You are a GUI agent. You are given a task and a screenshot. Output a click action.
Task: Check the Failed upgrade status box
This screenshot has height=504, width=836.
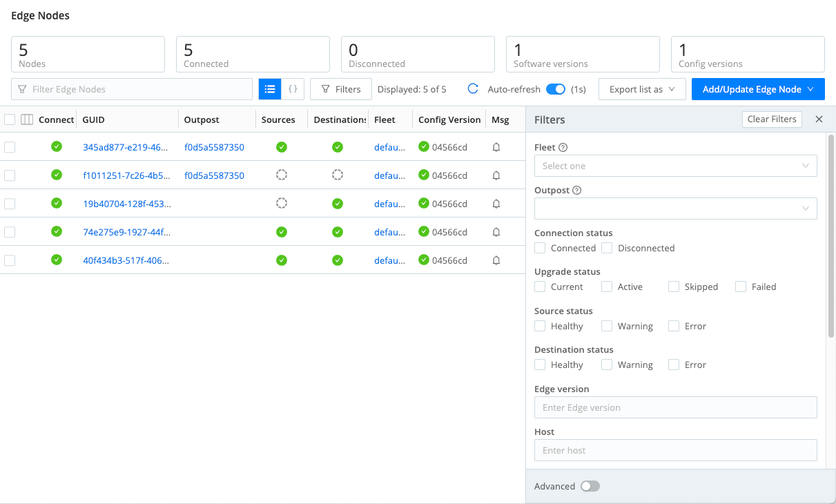pyautogui.click(x=741, y=287)
